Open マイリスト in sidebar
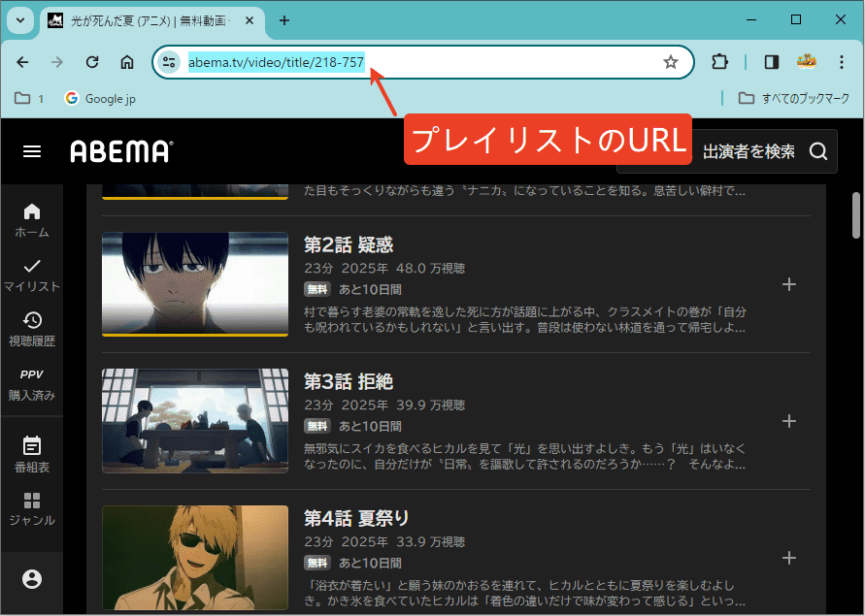Viewport: 865px width, 616px height. [32, 276]
